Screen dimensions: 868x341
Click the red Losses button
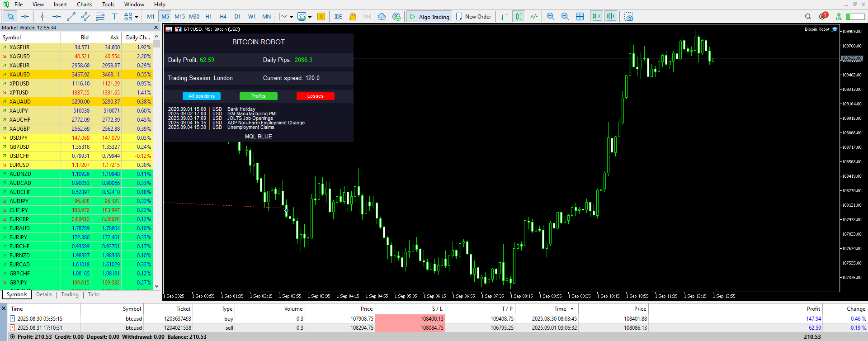(x=315, y=96)
